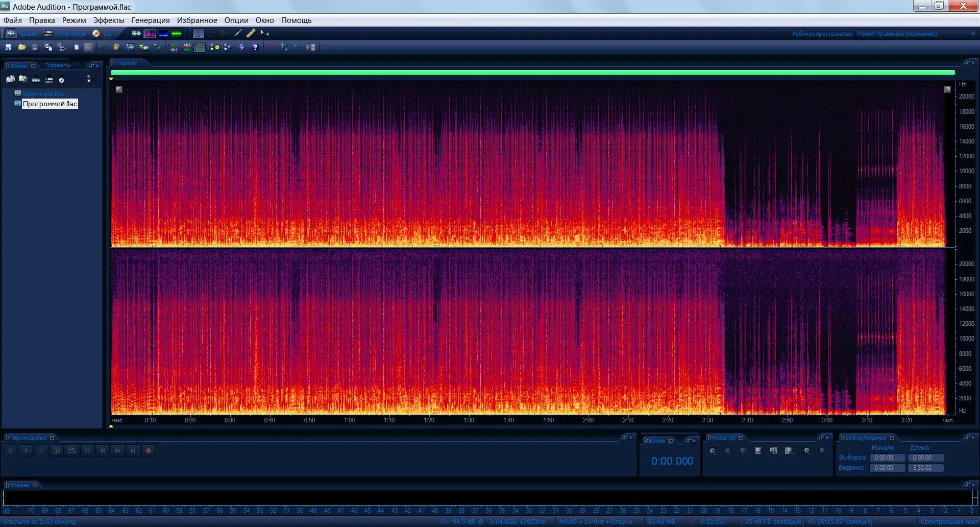The image size is (980, 527).
Task: Choose the Spot Healing bandage tool
Action: coord(251,34)
